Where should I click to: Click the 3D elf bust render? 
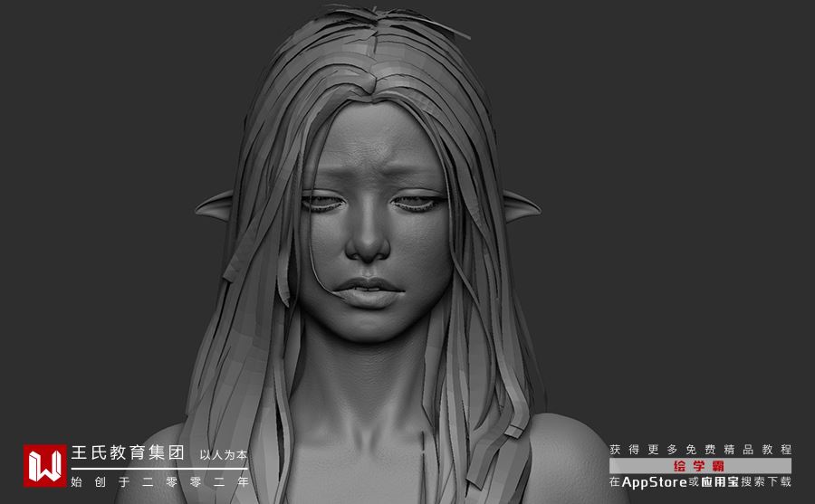369,254
